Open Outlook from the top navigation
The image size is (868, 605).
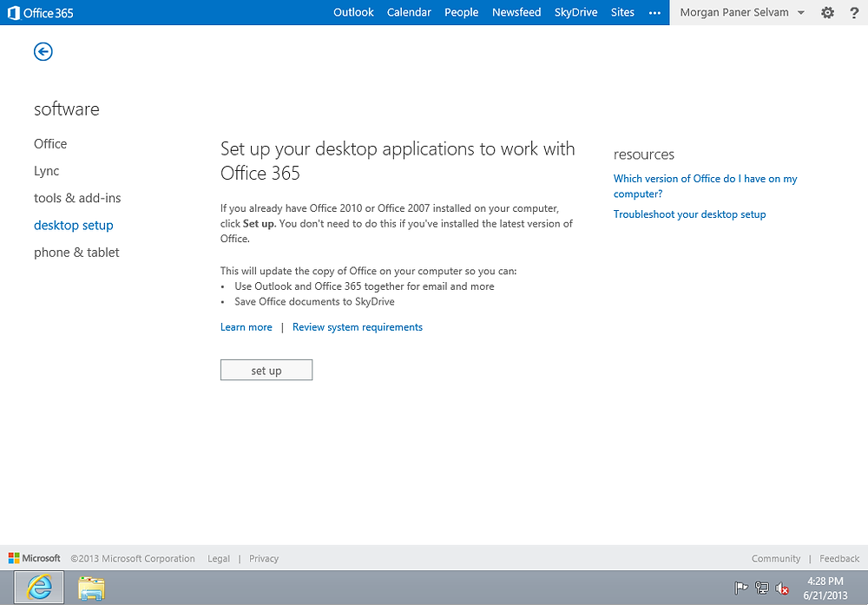pyautogui.click(x=353, y=12)
